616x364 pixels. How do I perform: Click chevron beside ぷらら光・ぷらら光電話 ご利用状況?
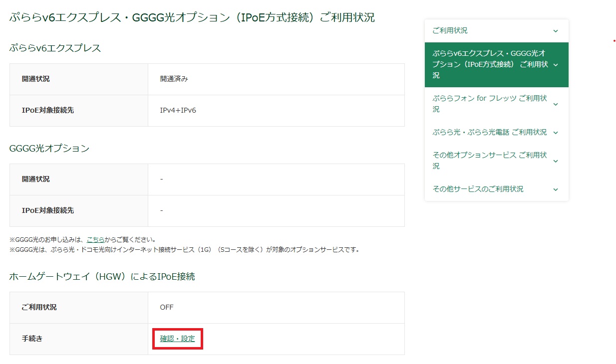click(556, 133)
